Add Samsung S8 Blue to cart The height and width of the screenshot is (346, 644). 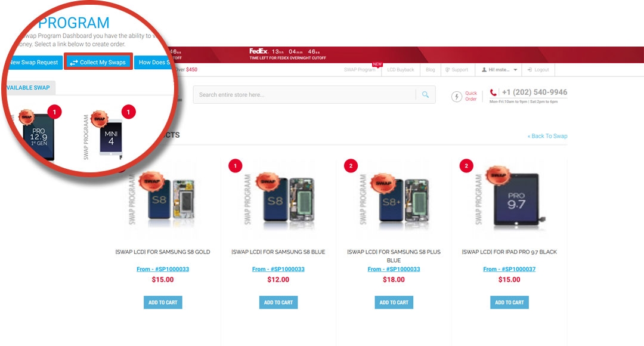(x=278, y=302)
